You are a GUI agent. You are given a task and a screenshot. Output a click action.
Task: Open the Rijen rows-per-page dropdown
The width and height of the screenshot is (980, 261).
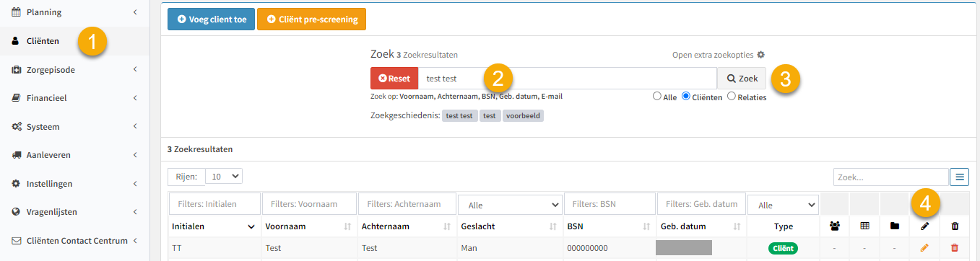(224, 176)
